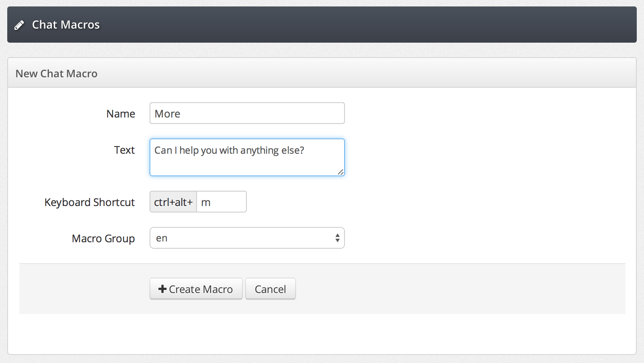Click empty dark header bar right of title

click(x=362, y=25)
